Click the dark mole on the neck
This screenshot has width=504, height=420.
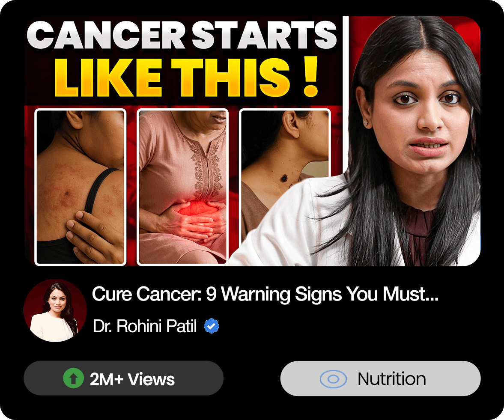click(284, 177)
